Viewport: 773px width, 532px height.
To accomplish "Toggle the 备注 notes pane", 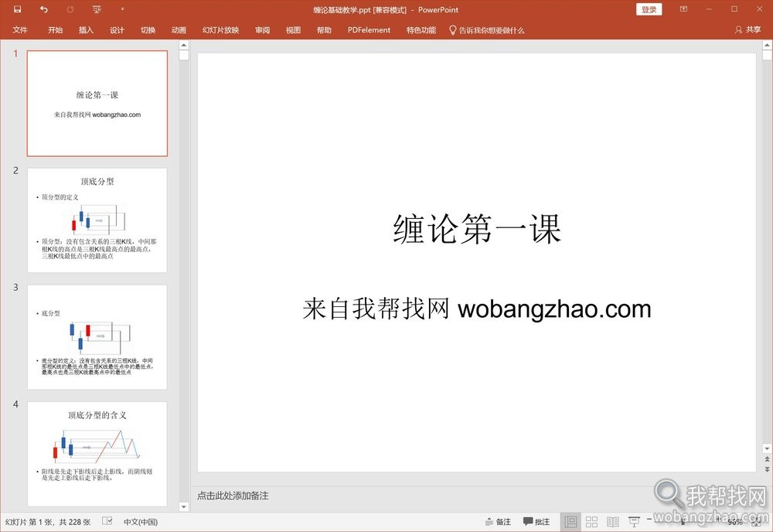I will click(x=497, y=522).
